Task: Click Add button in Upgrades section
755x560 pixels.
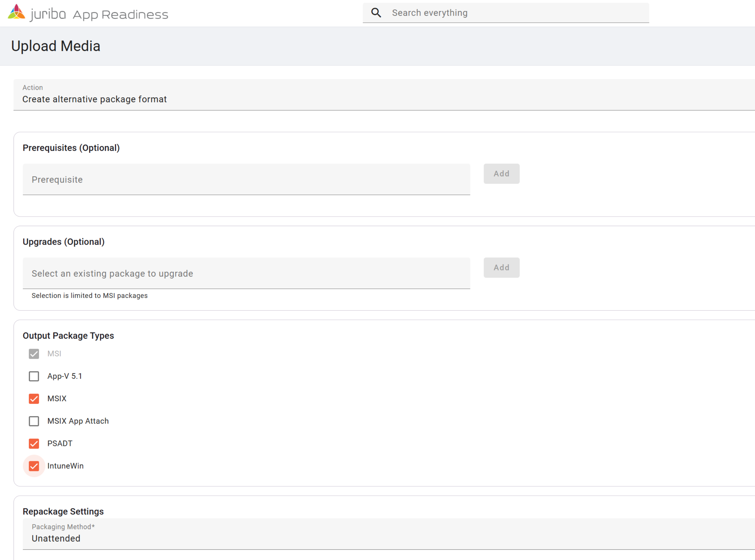Action: [x=501, y=267]
